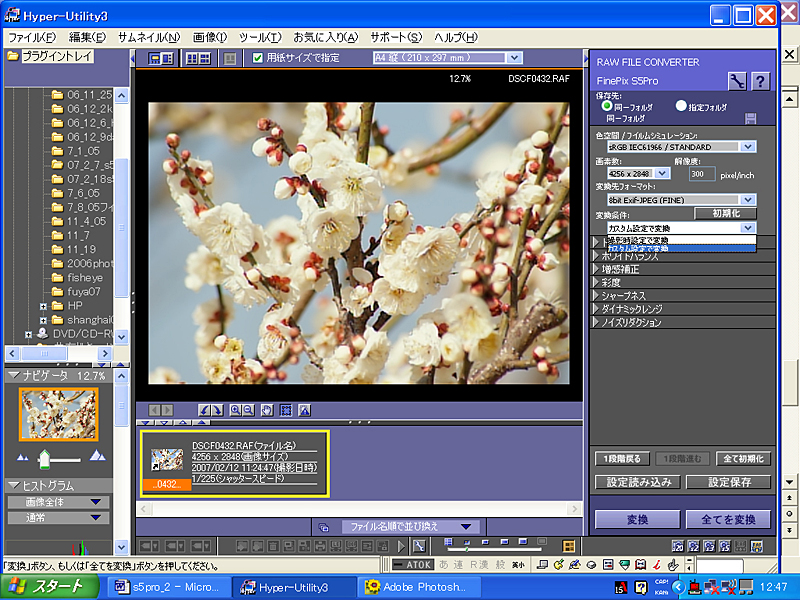
Task: Click the disk save icon under 指定フォルダ
Action: [751, 118]
